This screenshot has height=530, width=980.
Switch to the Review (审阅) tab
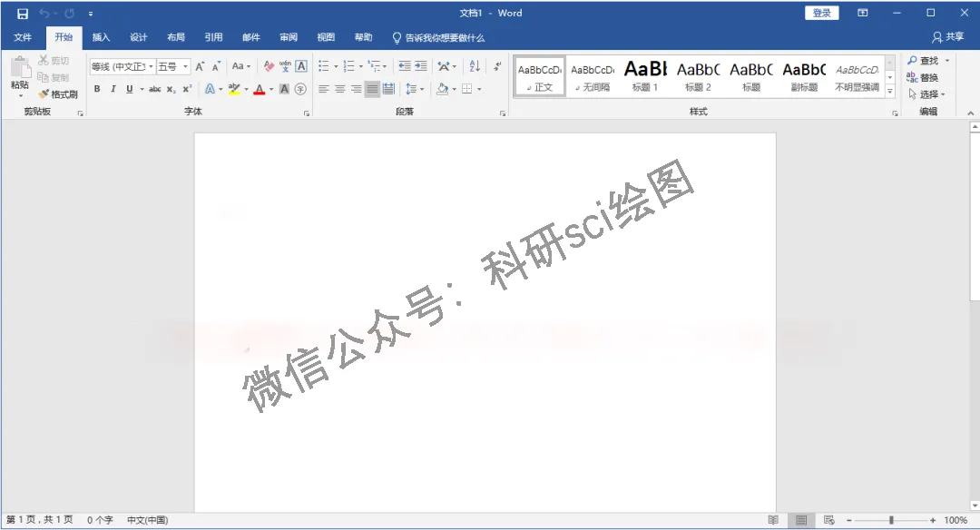[289, 37]
